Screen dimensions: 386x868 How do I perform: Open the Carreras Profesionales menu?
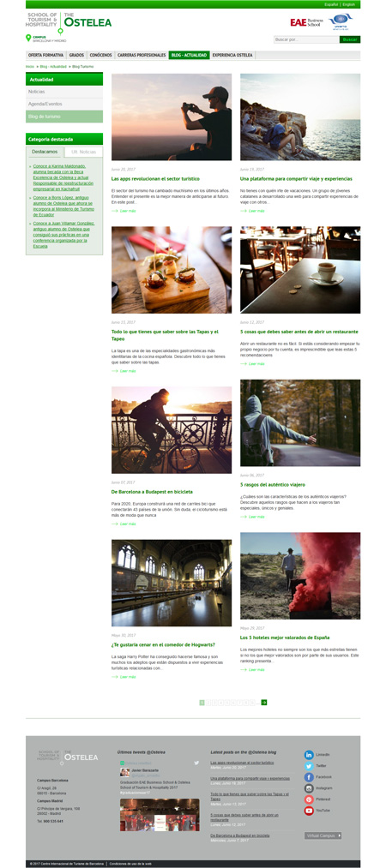click(x=142, y=56)
